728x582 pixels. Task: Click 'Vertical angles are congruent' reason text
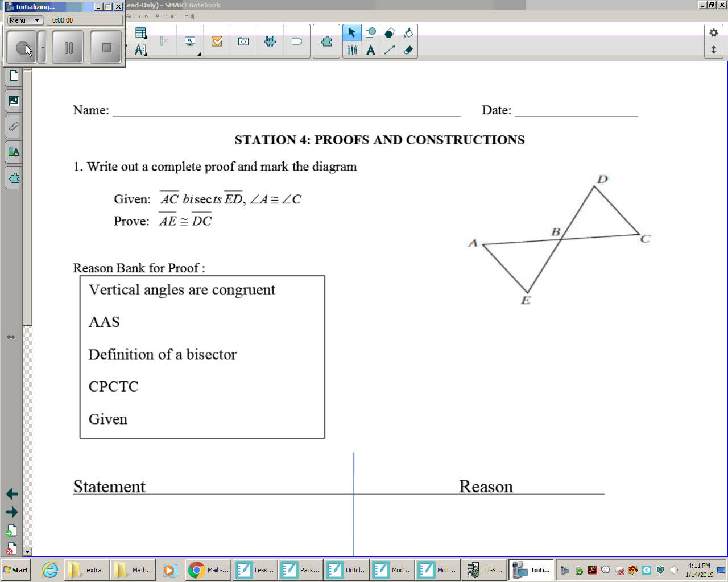tap(182, 290)
